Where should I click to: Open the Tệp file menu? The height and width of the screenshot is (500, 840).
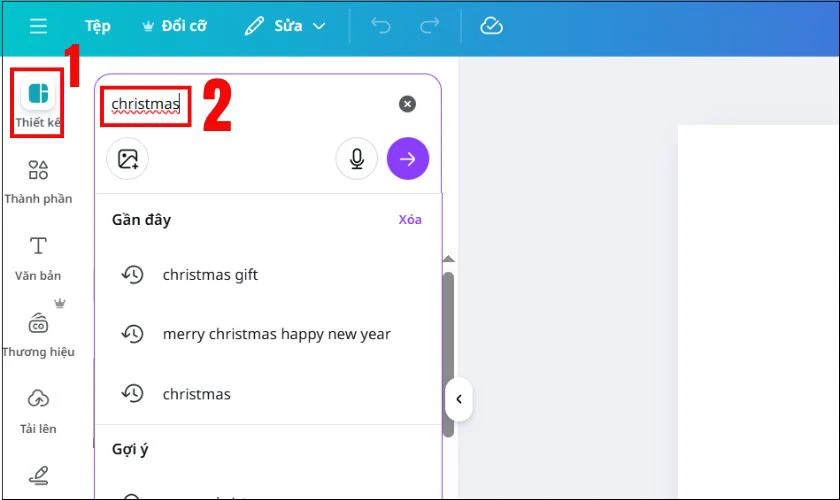(98, 26)
